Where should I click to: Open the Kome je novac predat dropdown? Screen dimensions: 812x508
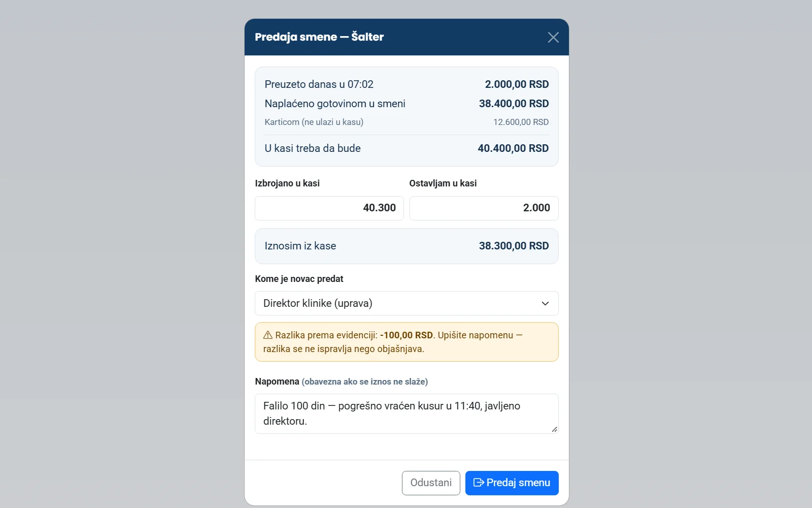407,303
